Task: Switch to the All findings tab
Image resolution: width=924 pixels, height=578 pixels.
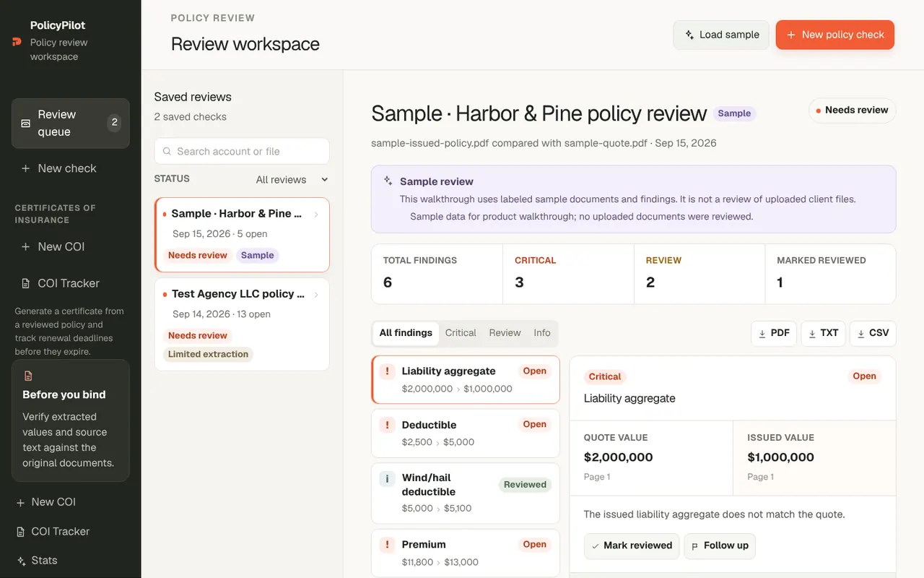Action: tap(406, 333)
